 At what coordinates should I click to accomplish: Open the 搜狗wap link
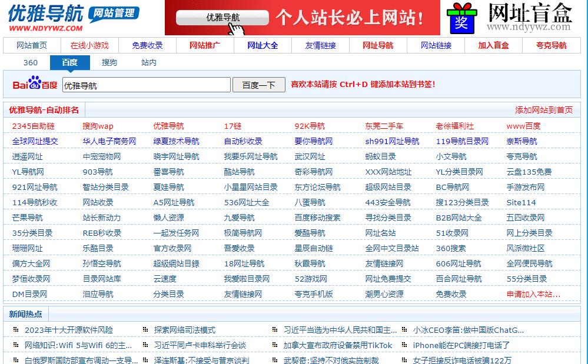[x=98, y=126]
